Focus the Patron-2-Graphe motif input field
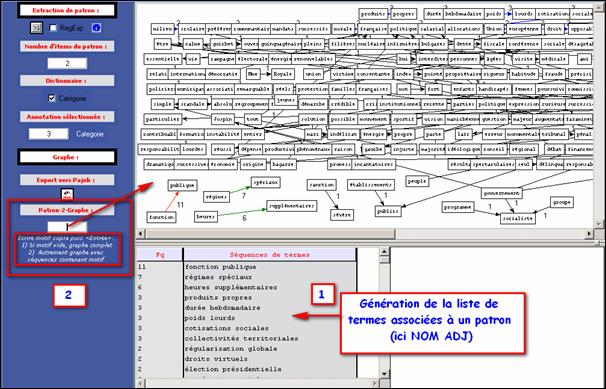Screen dimensions: 606x389 pyautogui.click(x=67, y=226)
